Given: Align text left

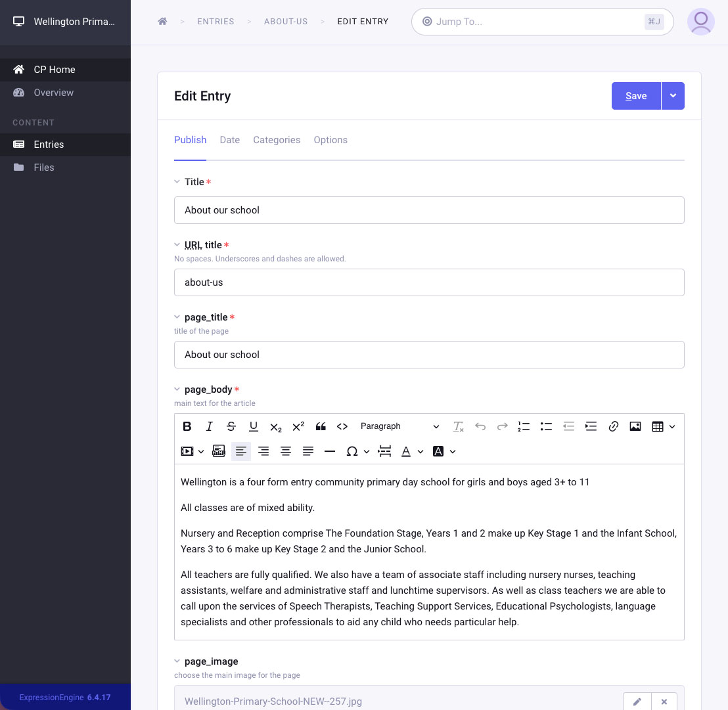Looking at the screenshot, I should point(241,451).
